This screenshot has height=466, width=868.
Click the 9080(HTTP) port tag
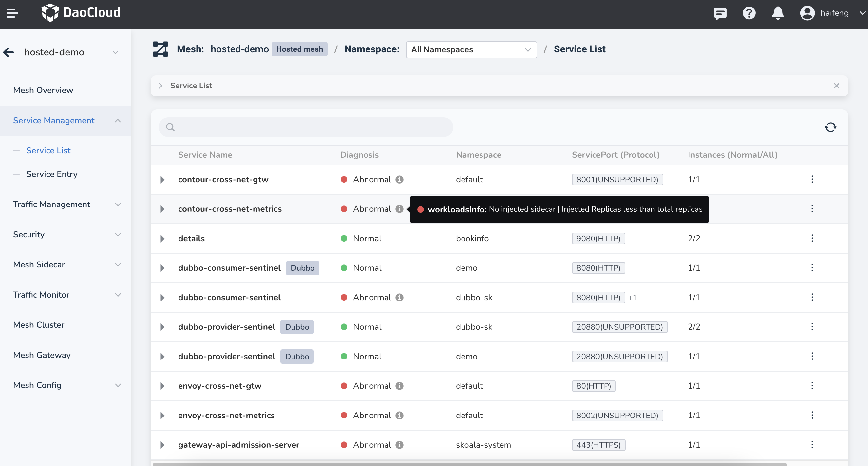[x=598, y=238]
